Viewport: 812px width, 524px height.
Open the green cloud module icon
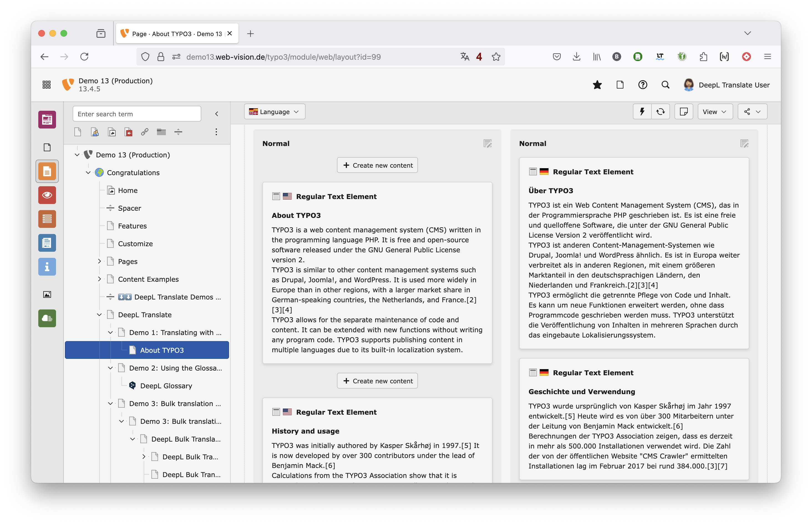pyautogui.click(x=47, y=318)
